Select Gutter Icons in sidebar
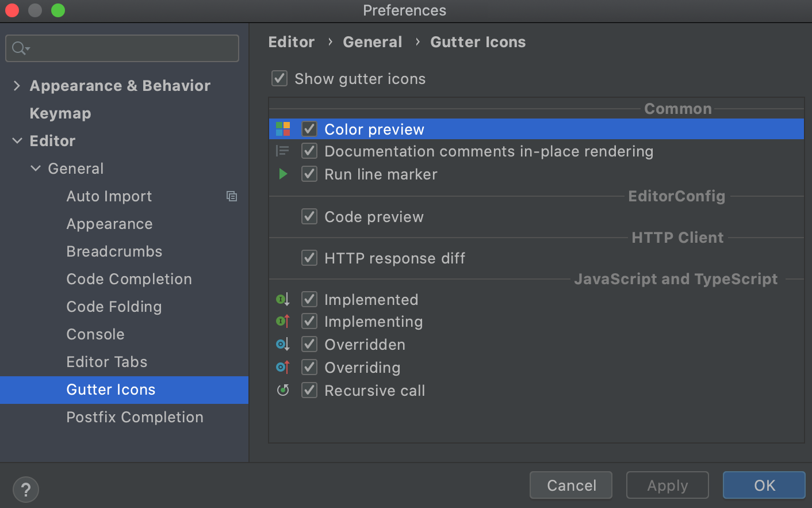812x508 pixels. (x=124, y=390)
